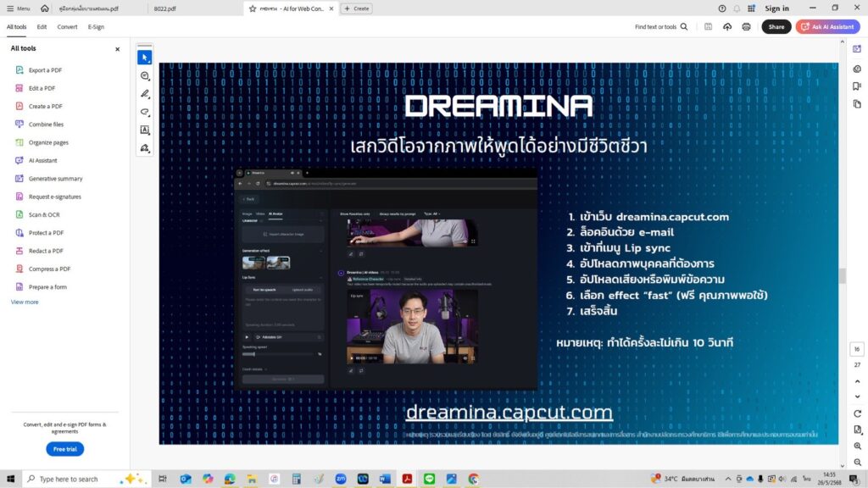
Task: Open LINE from the taskbar
Action: 429,479
